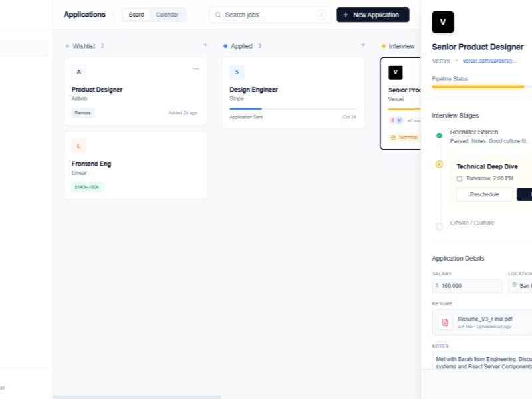Select the Onsite / Culture stage marker

click(x=439, y=226)
